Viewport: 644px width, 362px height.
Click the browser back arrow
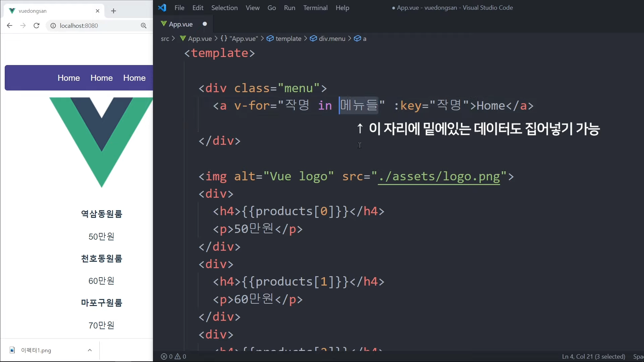pyautogui.click(x=9, y=25)
